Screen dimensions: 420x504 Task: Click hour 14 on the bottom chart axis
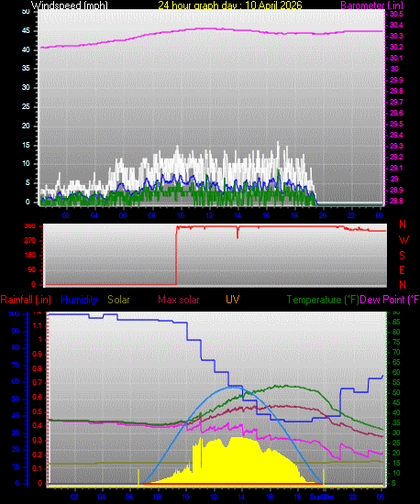click(x=242, y=497)
